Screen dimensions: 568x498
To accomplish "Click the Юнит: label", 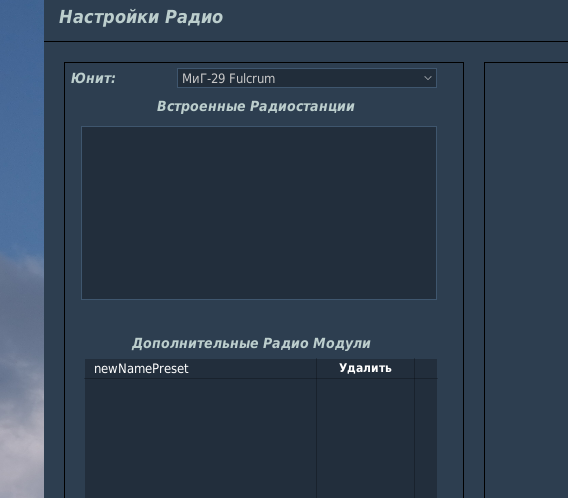I will pos(93,78).
